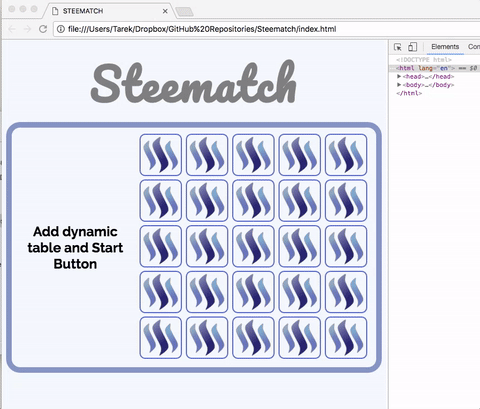
Task: Flip the second card in the top row
Action: pos(207,155)
